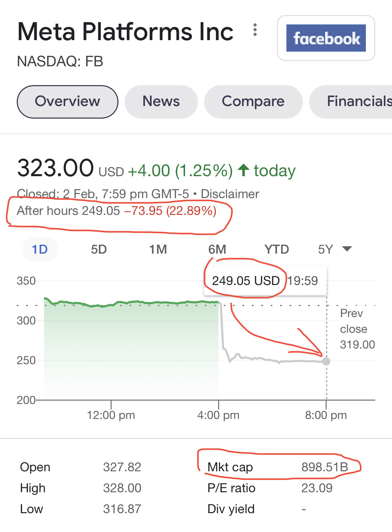
Task: Choose the 5Y chart range
Action: pos(325,249)
